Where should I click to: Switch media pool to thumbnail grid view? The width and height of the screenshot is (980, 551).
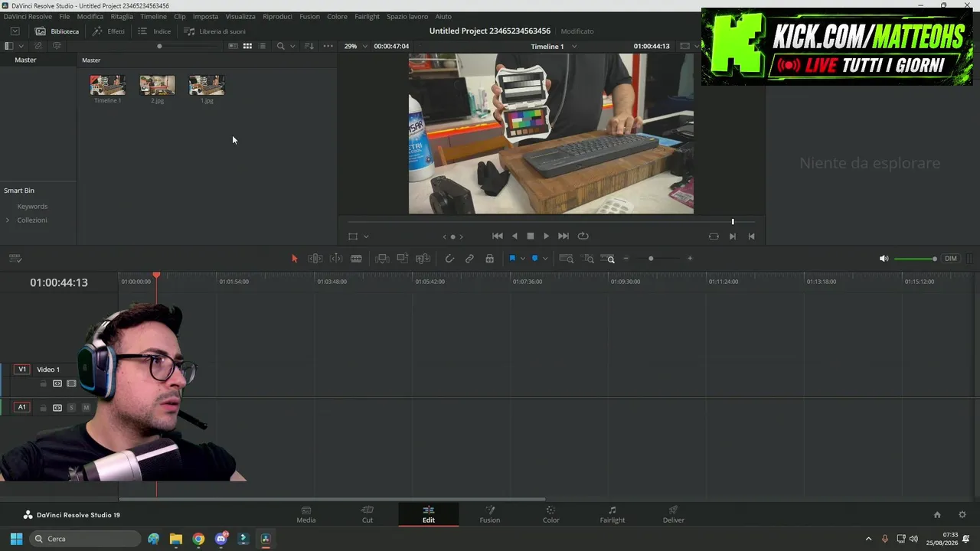click(x=247, y=46)
